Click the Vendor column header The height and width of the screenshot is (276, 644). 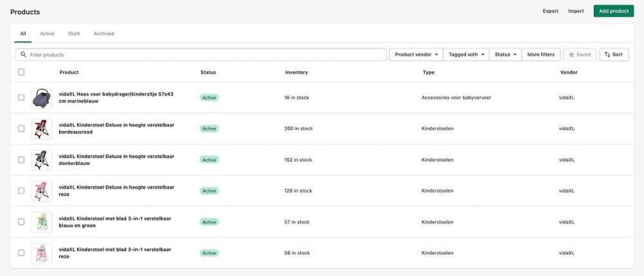point(569,72)
